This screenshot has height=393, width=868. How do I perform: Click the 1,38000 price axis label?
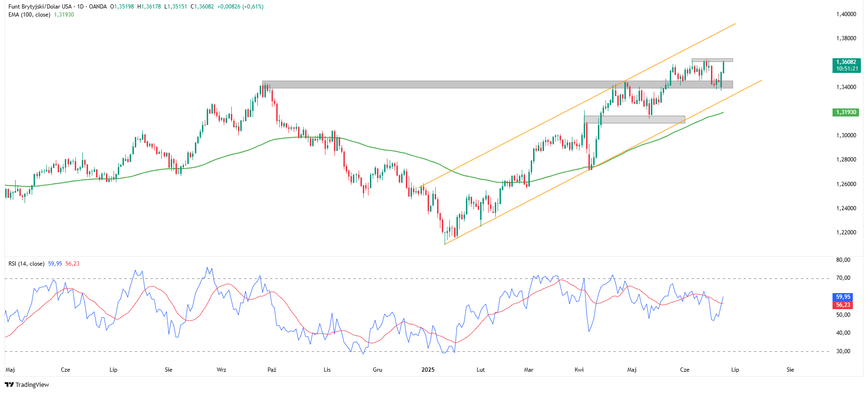point(846,38)
